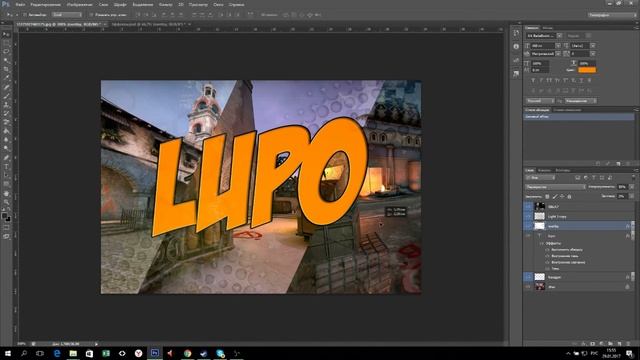Select the Healing Brush tool

[x=6, y=87]
